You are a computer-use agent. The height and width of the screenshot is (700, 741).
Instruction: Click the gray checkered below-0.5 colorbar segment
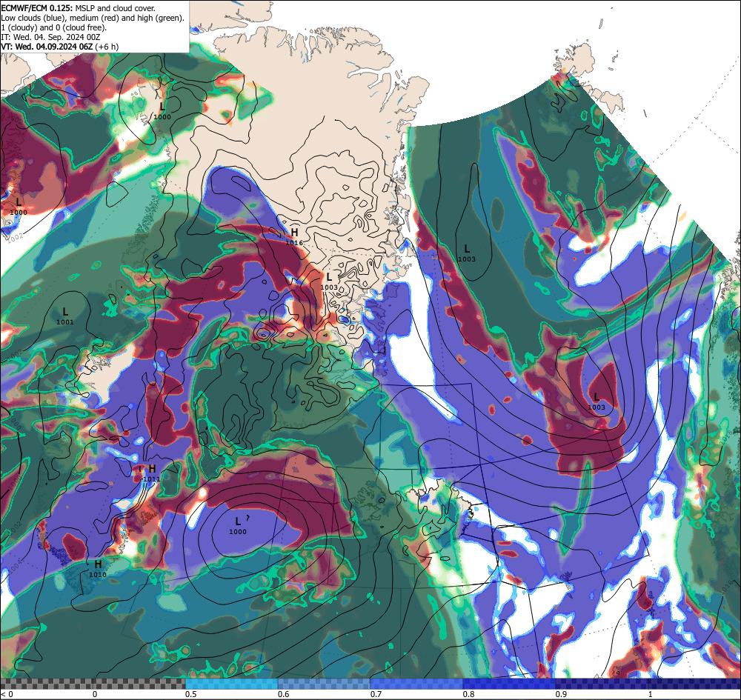[x=93, y=684]
